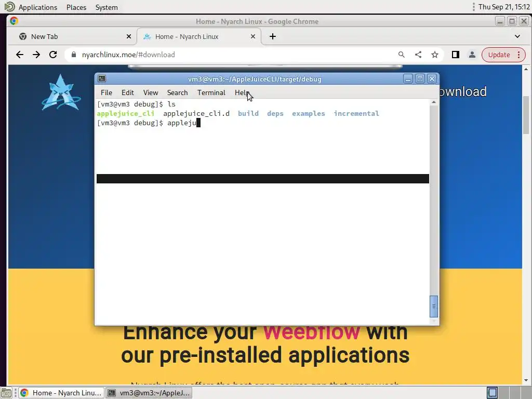
Task: Maximize the terminal window
Action: (420, 79)
